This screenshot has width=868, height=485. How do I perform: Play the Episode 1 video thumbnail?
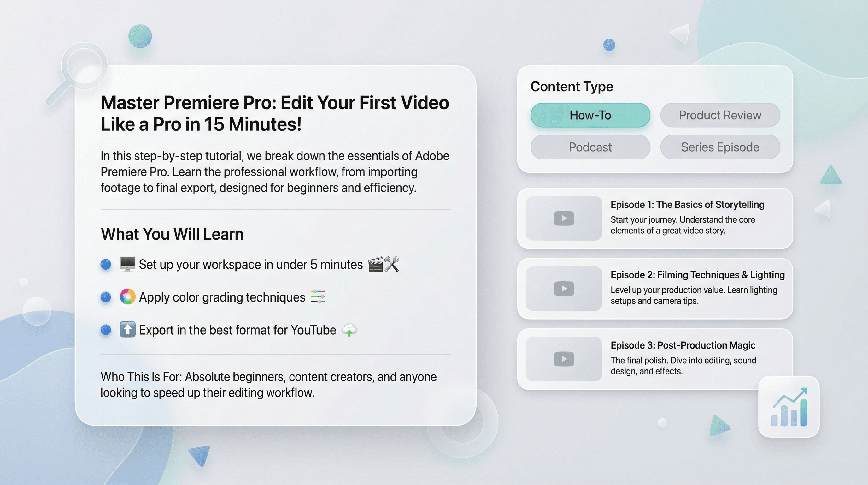tap(564, 218)
